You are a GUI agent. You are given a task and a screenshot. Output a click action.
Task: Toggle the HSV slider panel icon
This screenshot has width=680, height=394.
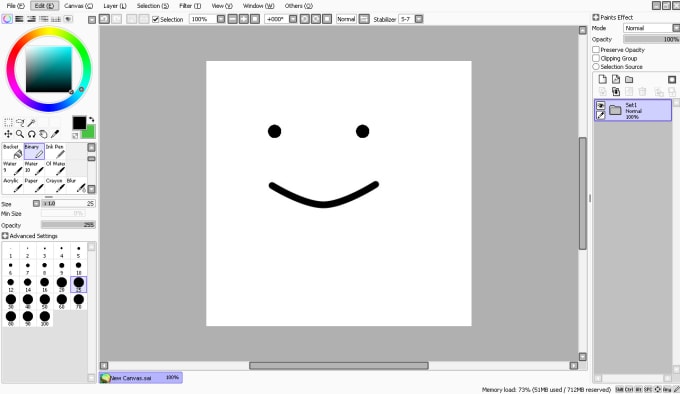(x=31, y=19)
